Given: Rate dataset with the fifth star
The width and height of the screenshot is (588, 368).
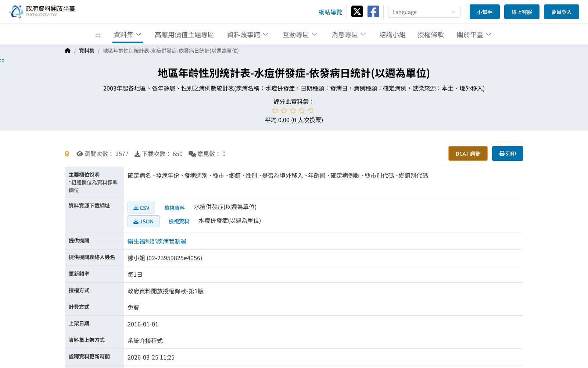Looking at the screenshot, I should [x=311, y=110].
